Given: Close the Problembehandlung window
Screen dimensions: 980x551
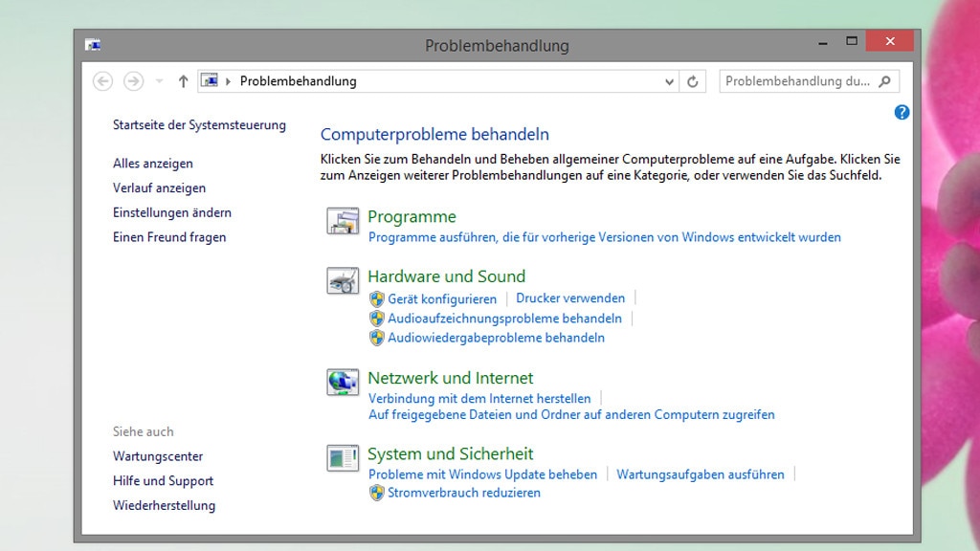Looking at the screenshot, I should pyautogui.click(x=890, y=41).
